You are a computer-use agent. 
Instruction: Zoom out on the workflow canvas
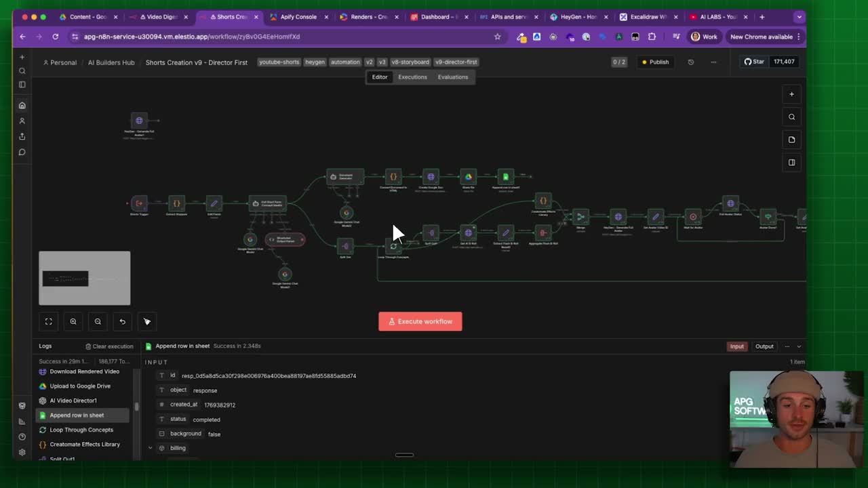[98, 321]
